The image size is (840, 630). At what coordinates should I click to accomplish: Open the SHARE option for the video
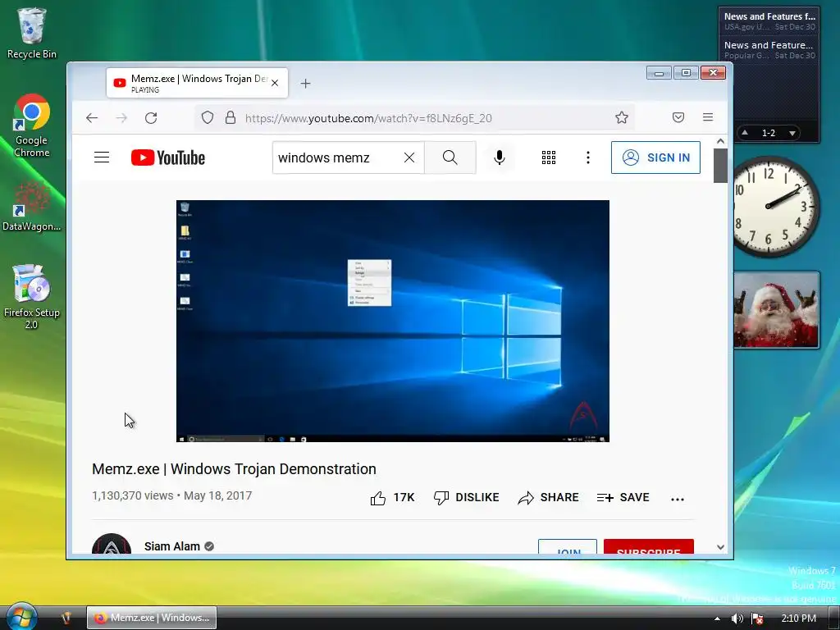coord(548,498)
